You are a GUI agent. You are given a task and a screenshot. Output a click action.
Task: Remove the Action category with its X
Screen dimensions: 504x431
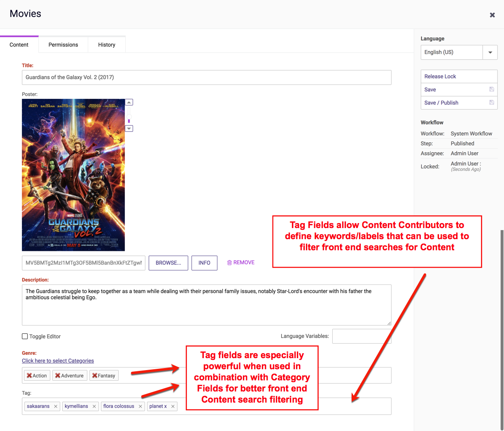(x=29, y=375)
